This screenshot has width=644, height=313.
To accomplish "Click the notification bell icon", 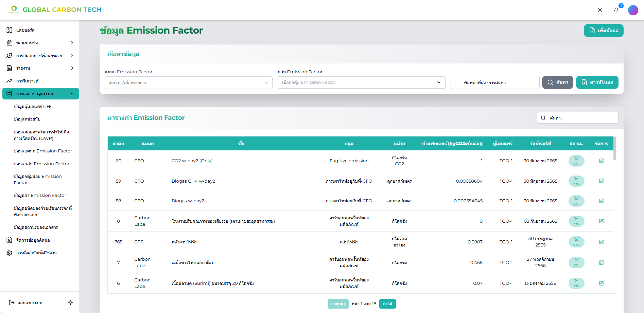I will click(x=616, y=10).
